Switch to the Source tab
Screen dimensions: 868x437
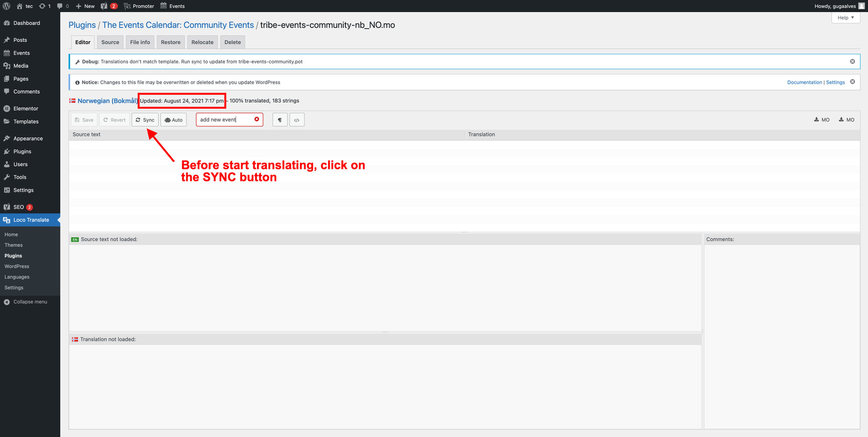coord(110,42)
